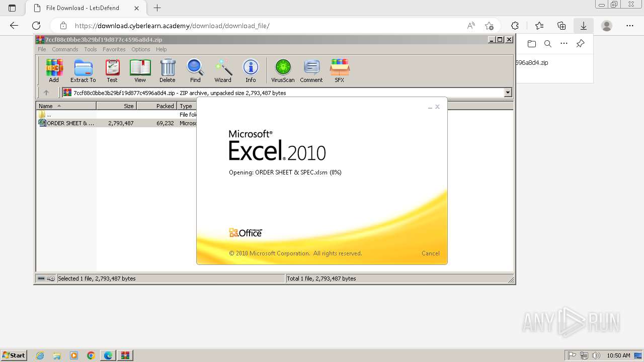Image resolution: width=644 pixels, height=362 pixels.
Task: Close the Excel splash with X
Action: [438, 107]
